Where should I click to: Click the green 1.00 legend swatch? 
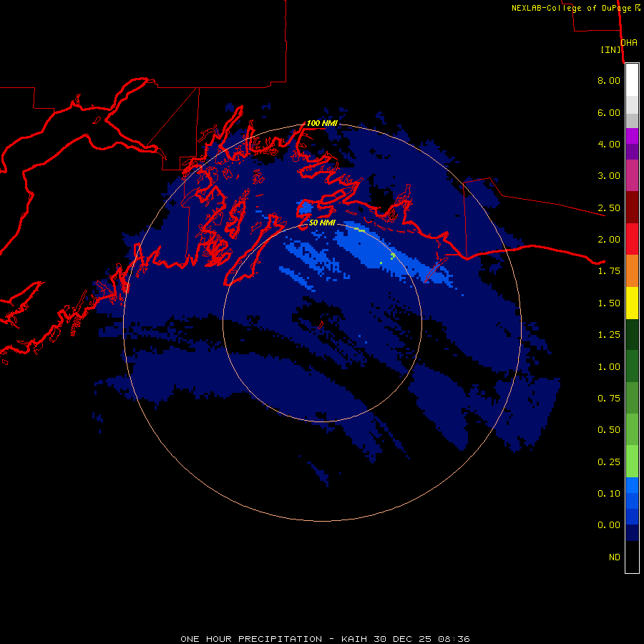(632, 366)
